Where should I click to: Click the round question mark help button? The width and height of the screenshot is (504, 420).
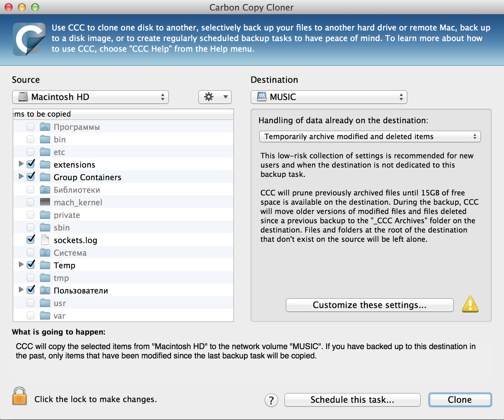pos(271,400)
